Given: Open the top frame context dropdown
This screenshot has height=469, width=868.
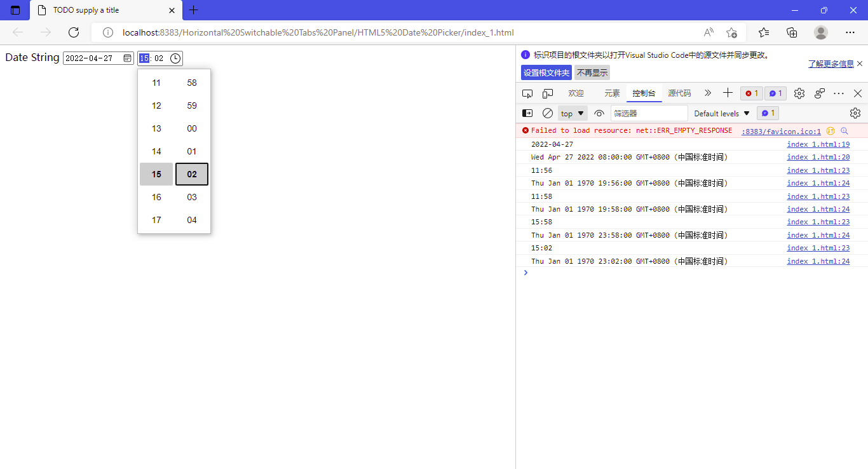Looking at the screenshot, I should click(x=571, y=112).
